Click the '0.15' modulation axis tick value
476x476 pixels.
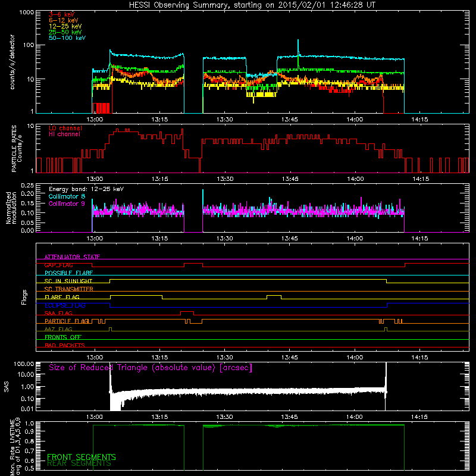pyautogui.click(x=27, y=203)
